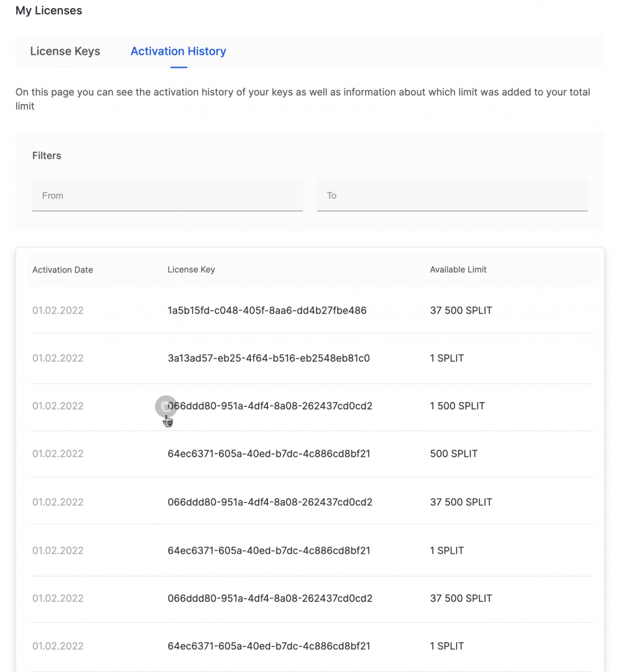Click the Available Limit column header
Screen dimensions: 618x672
click(458, 270)
